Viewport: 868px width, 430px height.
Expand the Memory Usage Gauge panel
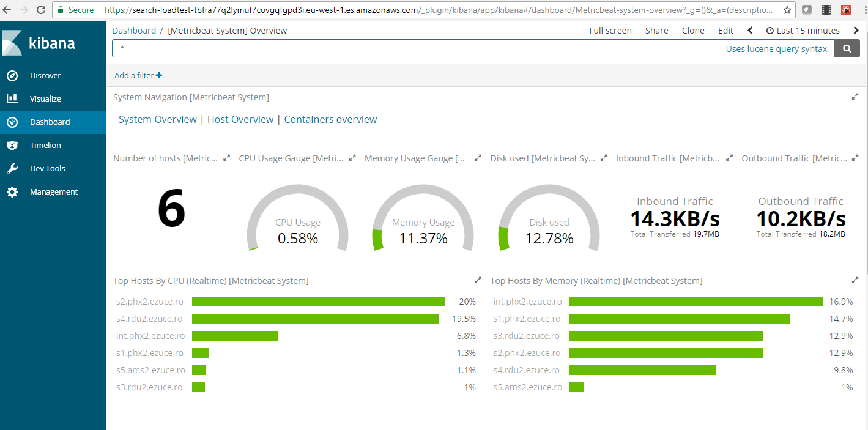tap(478, 158)
